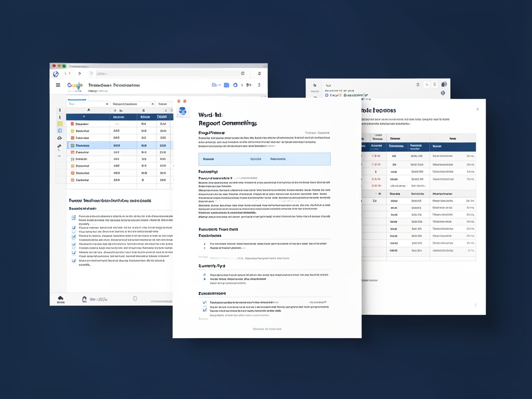Click the round avatar icon in the back right window

click(444, 85)
